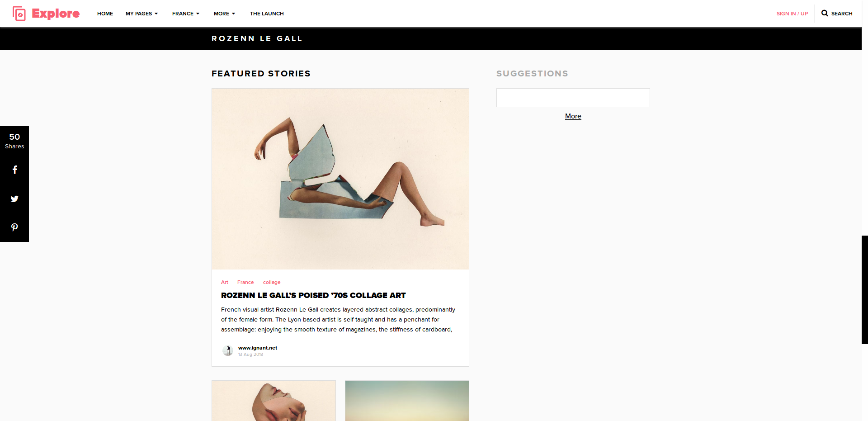Image resolution: width=868 pixels, height=421 pixels.
Task: Expand the My Pages dropdown
Action: (x=142, y=14)
